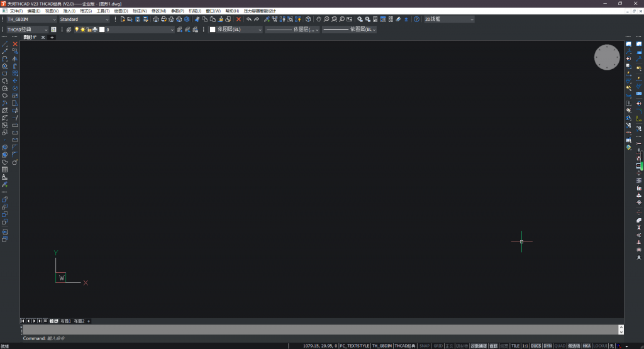Select the line tool in left toolbar
This screenshot has height=349, width=644.
(x=5, y=44)
